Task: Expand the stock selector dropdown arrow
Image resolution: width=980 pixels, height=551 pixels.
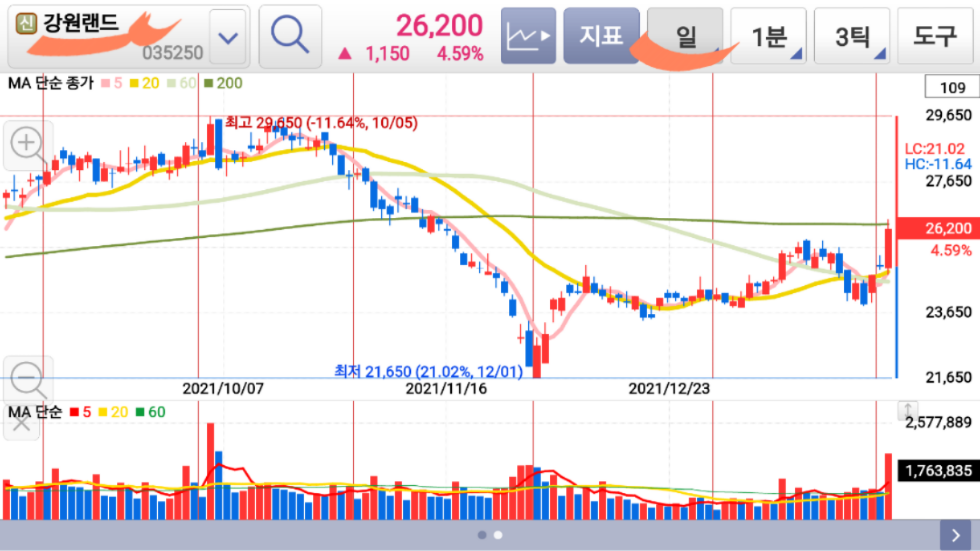Action: tap(228, 37)
